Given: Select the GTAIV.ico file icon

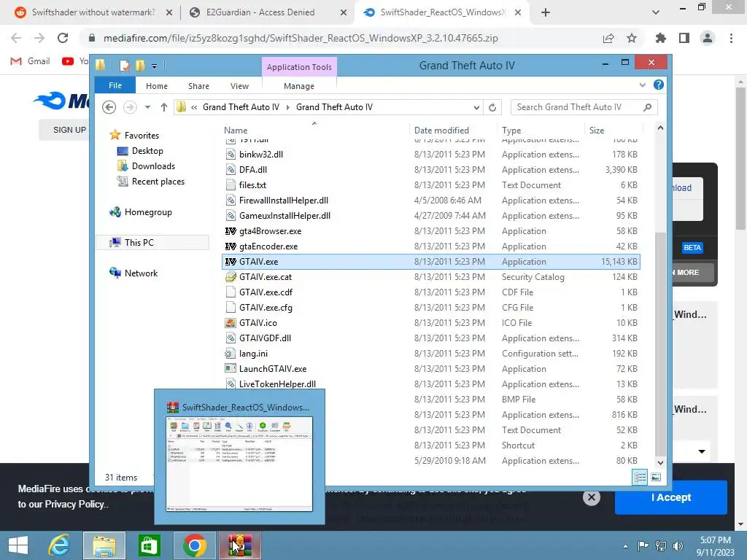Looking at the screenshot, I should pos(231,323).
